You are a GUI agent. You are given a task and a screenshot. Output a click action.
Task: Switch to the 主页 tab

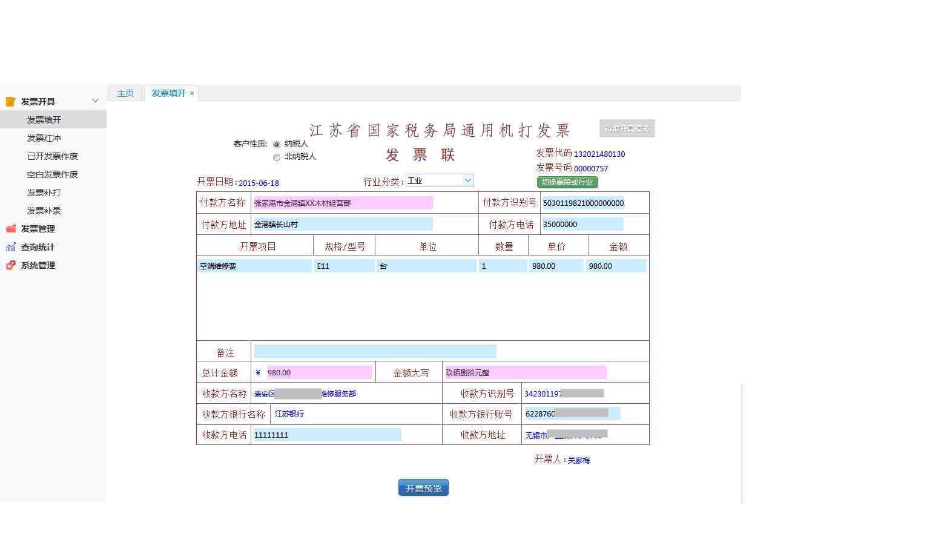coord(125,93)
